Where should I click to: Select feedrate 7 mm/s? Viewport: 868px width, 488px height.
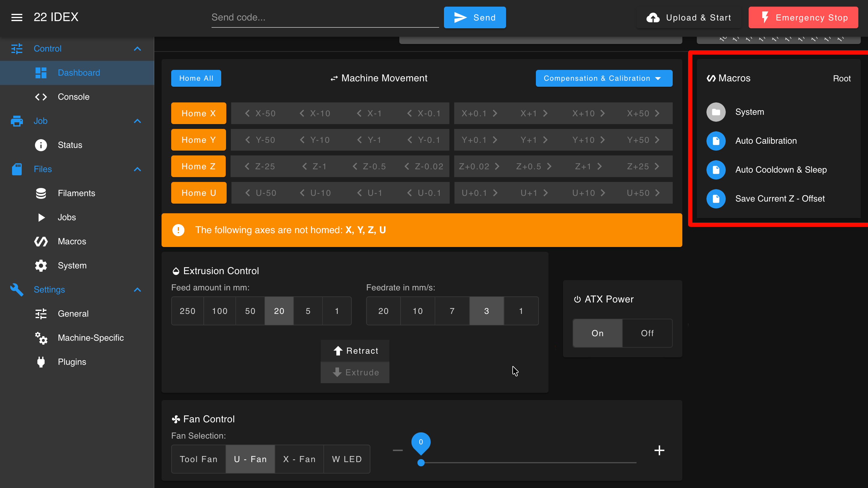pos(452,311)
